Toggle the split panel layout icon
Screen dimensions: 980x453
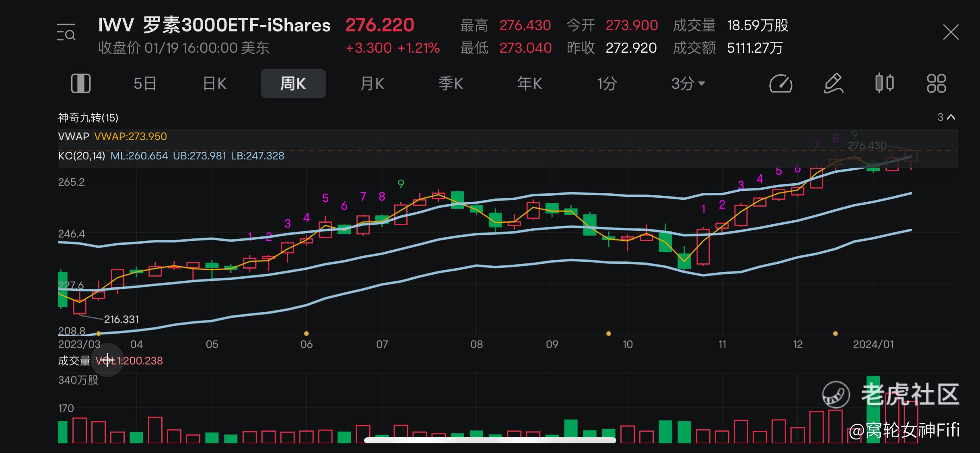(x=81, y=83)
